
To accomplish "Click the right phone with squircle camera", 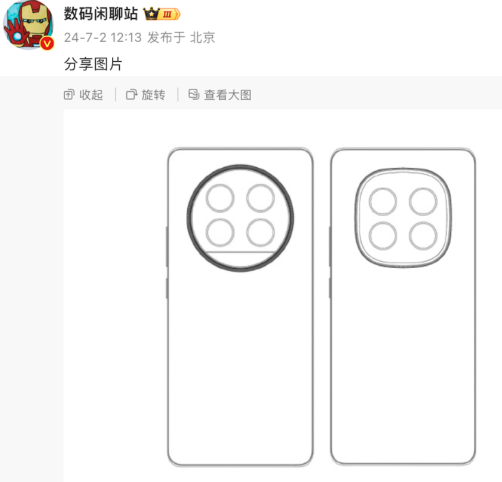I will [x=403, y=307].
